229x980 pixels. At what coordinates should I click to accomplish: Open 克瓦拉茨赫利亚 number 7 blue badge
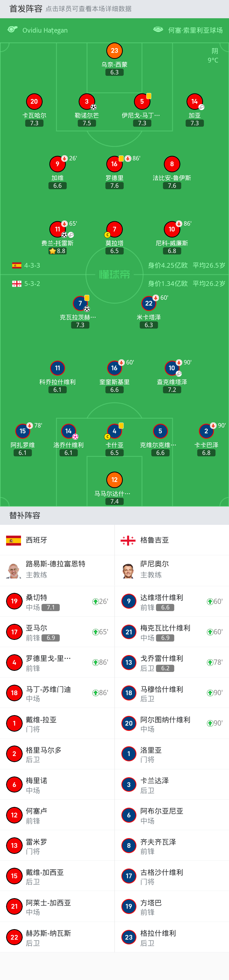tap(80, 303)
